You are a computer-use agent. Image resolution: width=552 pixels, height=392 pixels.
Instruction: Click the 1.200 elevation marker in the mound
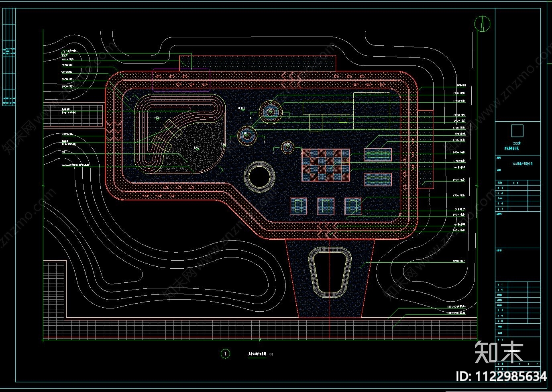[x=157, y=118]
